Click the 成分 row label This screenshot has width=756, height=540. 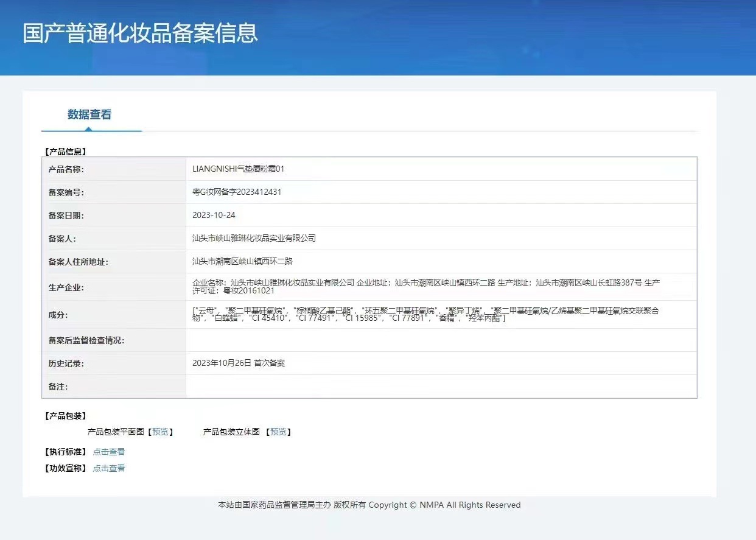pyautogui.click(x=58, y=315)
